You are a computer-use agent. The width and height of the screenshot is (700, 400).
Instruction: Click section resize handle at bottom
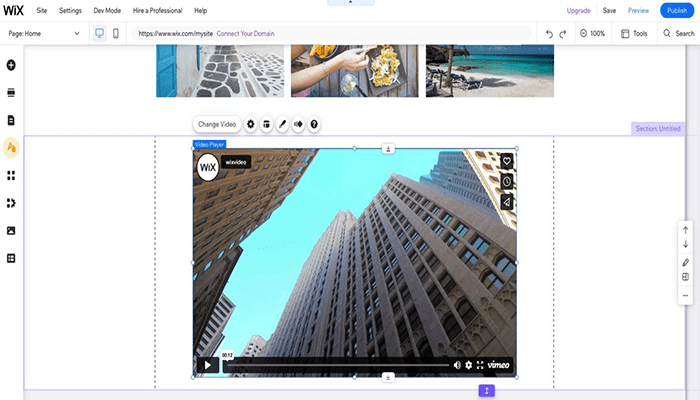click(487, 391)
